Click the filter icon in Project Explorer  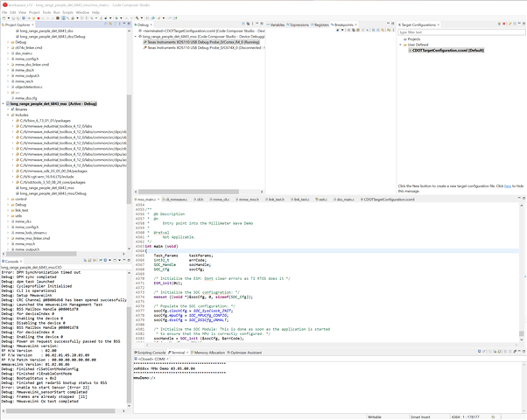[x=115, y=24]
